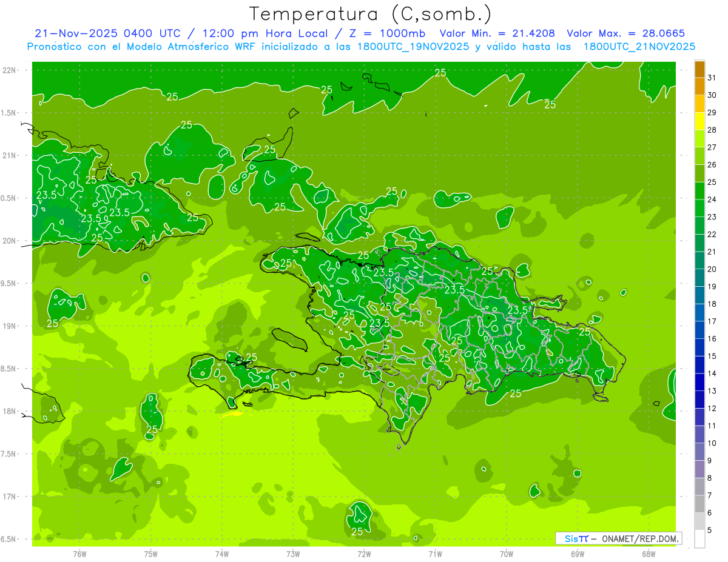Viewport: 728px width, 562px height.
Task: Click the '6.5N' latitude axis label
Action: coord(8,539)
